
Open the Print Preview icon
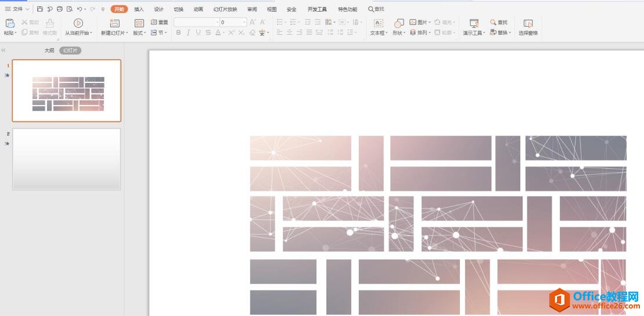pos(70,9)
